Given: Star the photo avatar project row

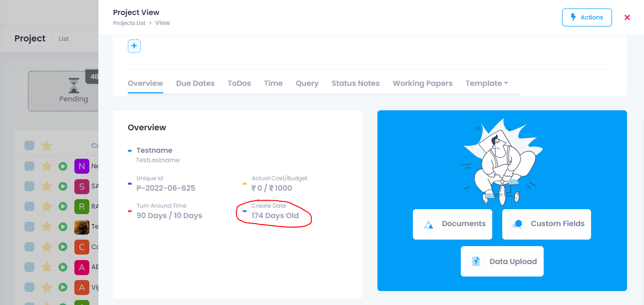Looking at the screenshot, I should click(x=46, y=227).
